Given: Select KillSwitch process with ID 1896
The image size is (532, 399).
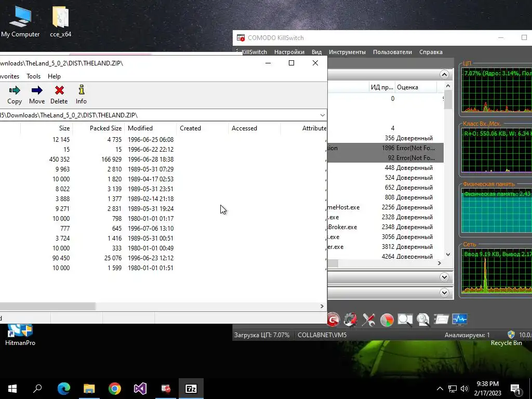Looking at the screenshot, I should pos(385,148).
